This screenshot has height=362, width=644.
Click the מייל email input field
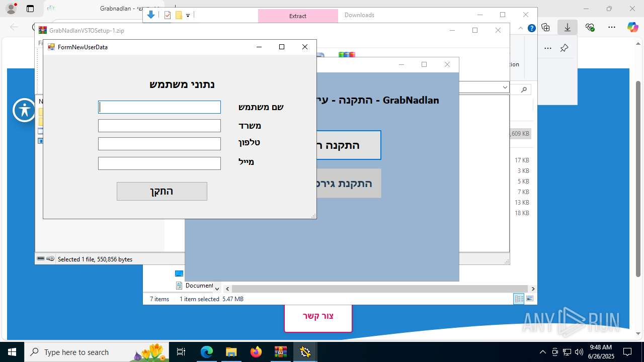click(x=159, y=163)
